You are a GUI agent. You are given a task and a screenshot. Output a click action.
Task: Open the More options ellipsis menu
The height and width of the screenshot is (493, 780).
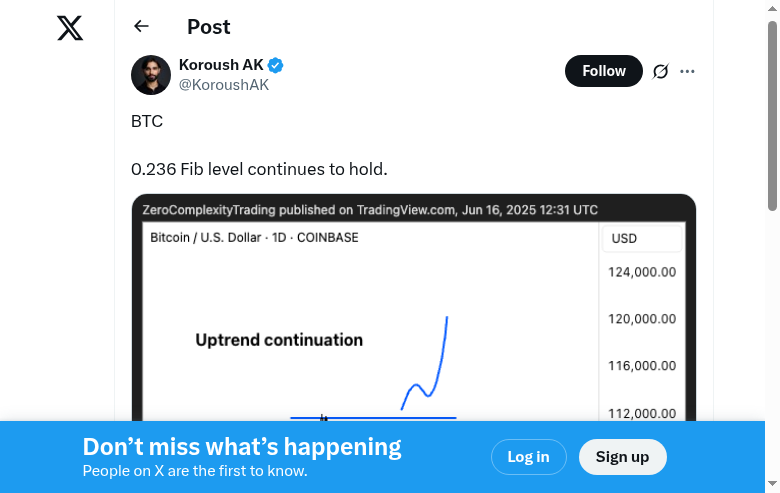(687, 71)
